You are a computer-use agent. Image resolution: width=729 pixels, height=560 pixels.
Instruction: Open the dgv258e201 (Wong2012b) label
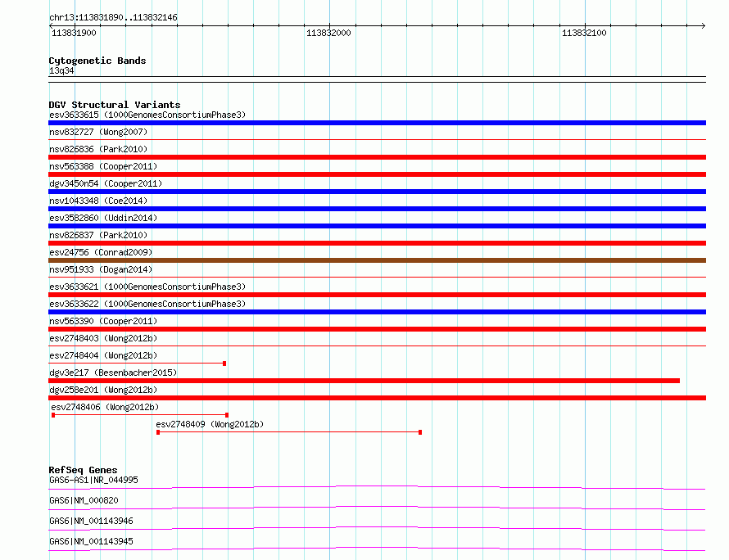(103, 390)
